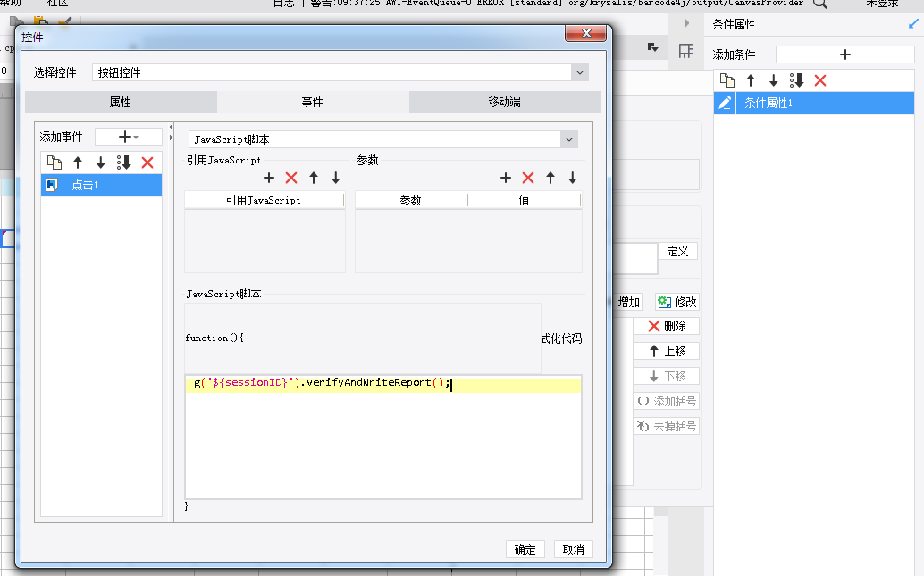Image resolution: width=924 pixels, height=576 pixels.
Task: Click 下移 button
Action: coord(667,376)
